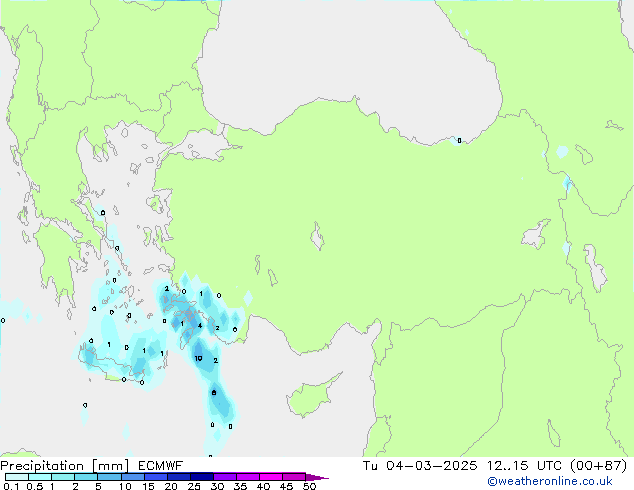634x490 pixels.
Task: Select the legend swatch for 0.1–0.5 mm
Action: click(x=17, y=477)
